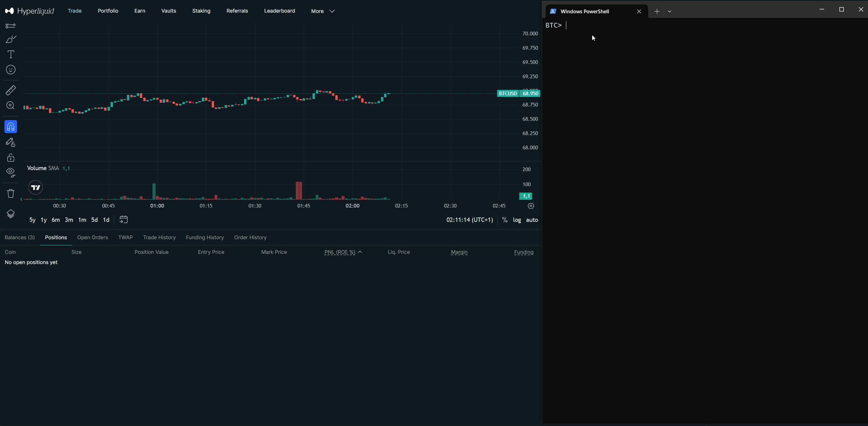Toggle magnet mode on chart
This screenshot has width=868, height=426.
point(11,127)
